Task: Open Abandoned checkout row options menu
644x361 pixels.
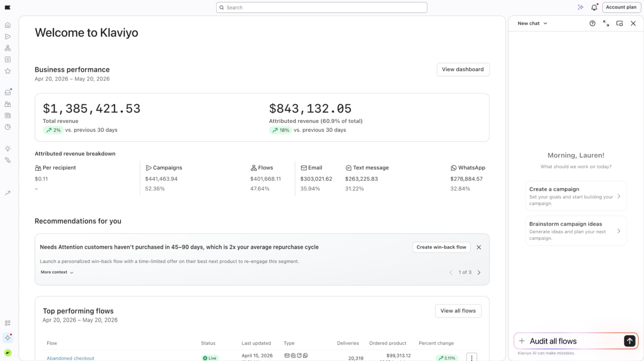Action: pos(471,358)
